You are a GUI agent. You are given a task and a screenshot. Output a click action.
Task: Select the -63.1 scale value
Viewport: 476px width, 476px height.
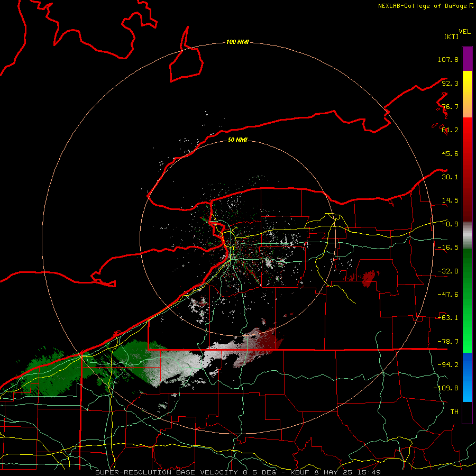point(448,318)
